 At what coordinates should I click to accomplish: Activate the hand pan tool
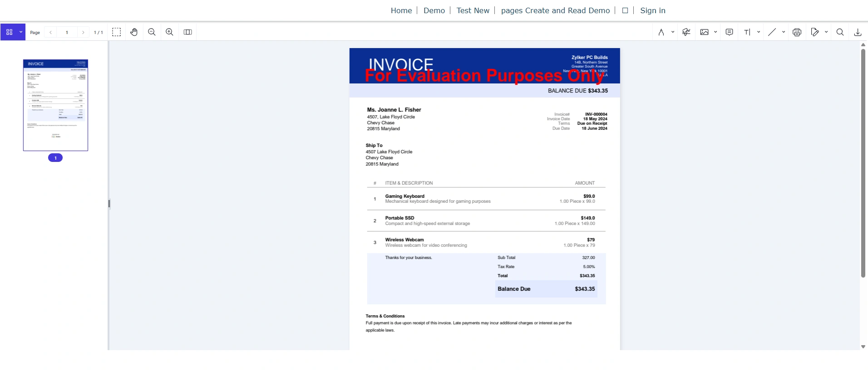(134, 32)
